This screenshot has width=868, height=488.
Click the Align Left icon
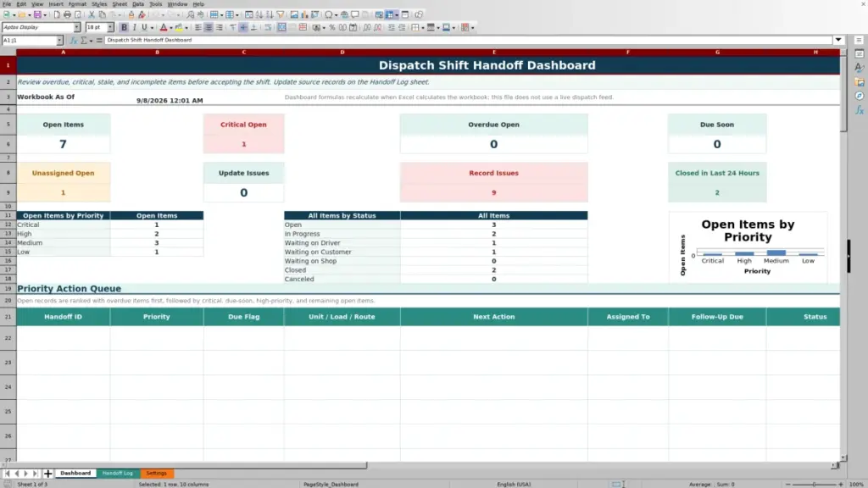click(x=198, y=28)
